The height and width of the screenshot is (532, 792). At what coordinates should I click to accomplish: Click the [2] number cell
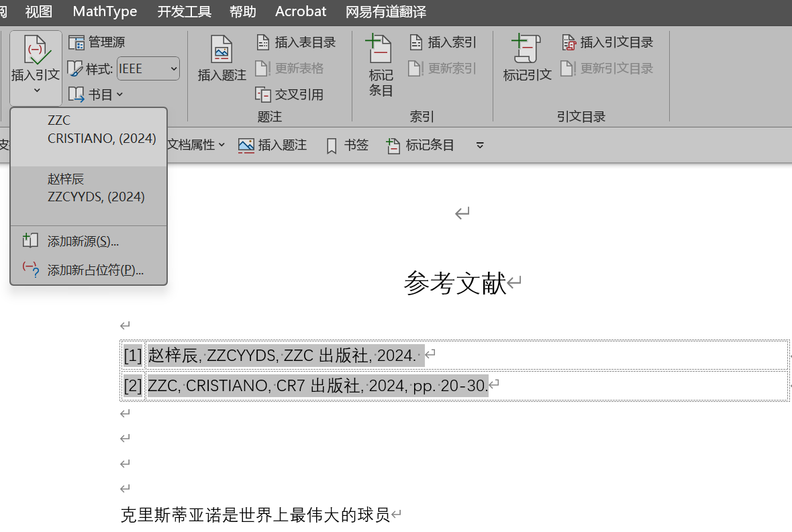pos(133,386)
